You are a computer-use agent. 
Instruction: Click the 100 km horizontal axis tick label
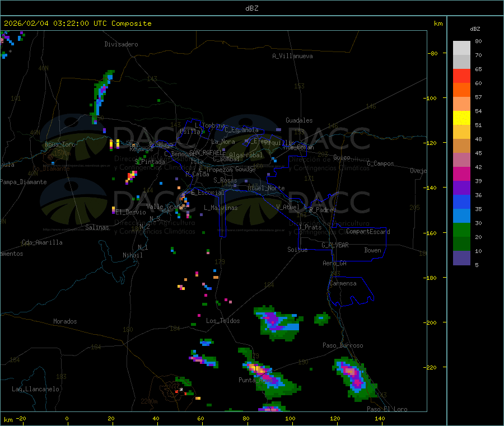click(x=290, y=418)
